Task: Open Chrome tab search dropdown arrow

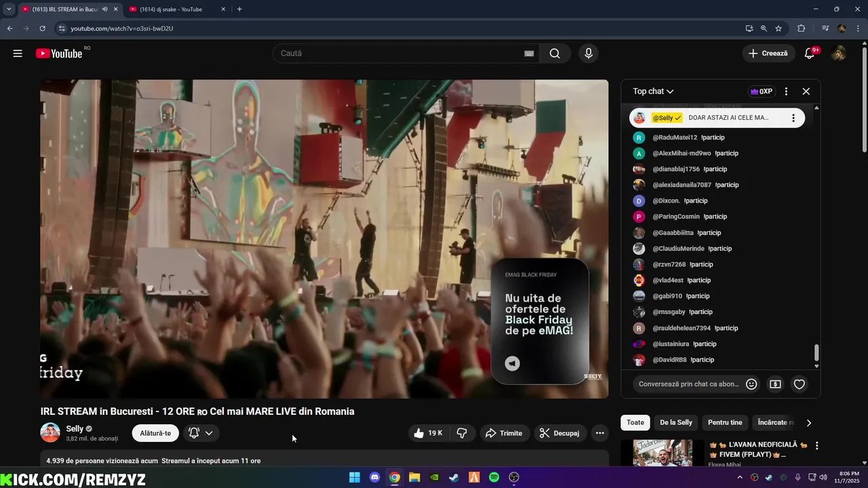Action: pyautogui.click(x=9, y=9)
